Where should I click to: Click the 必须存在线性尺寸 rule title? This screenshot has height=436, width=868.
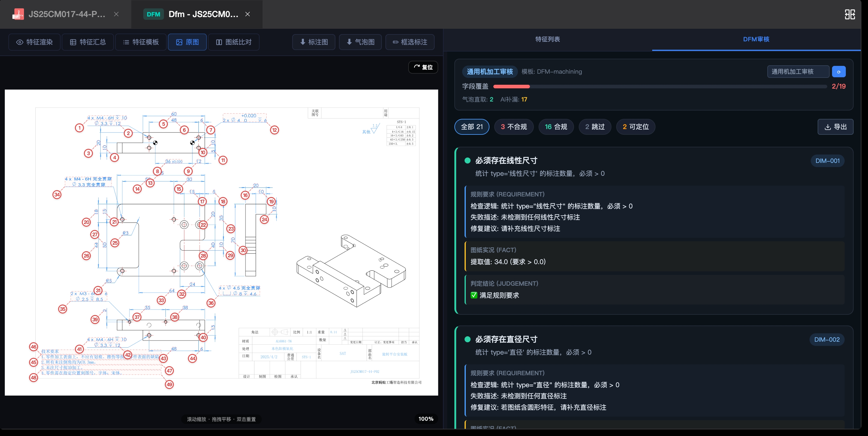(506, 161)
